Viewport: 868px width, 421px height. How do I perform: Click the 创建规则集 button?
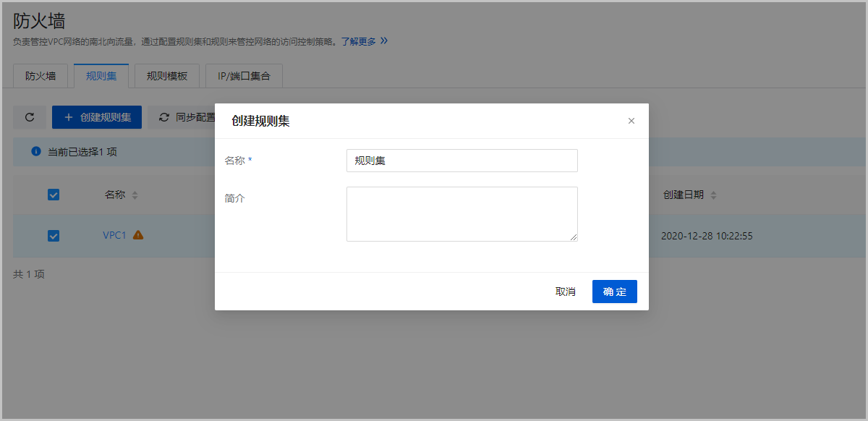point(97,117)
